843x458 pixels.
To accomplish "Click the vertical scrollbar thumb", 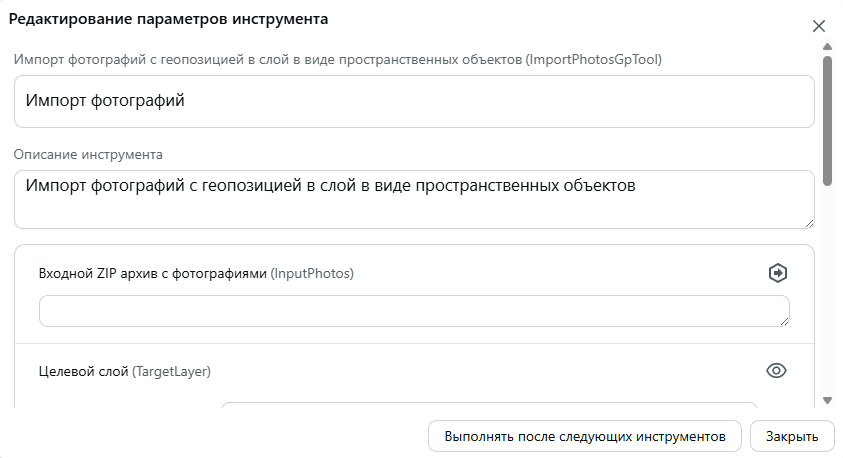I will 827,120.
